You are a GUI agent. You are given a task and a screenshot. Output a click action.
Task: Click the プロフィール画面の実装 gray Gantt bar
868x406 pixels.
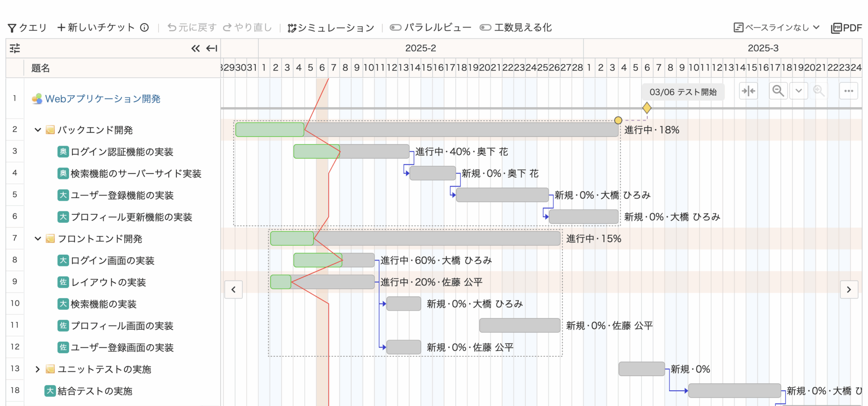[x=520, y=325]
